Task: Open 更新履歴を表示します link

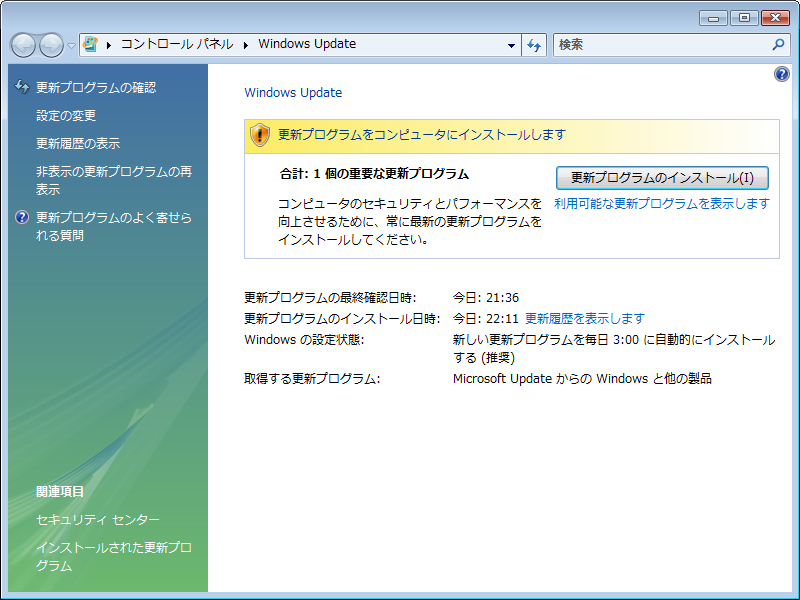Action: tap(585, 319)
